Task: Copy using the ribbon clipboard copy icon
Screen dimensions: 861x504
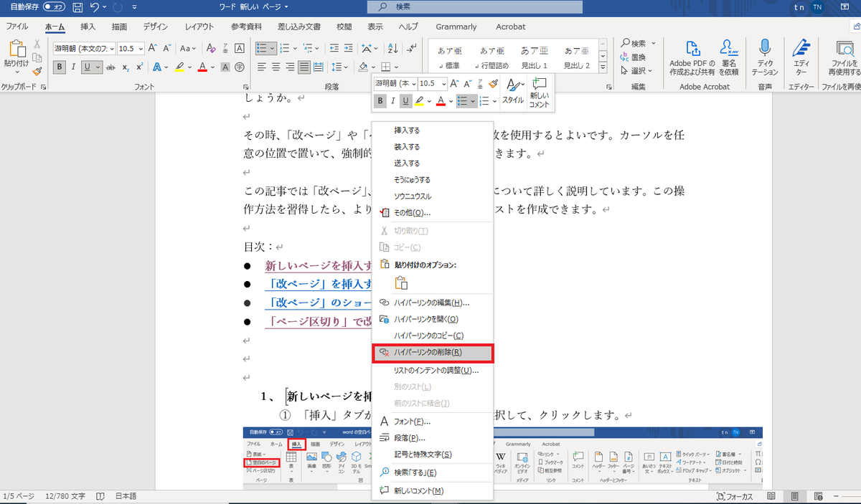Action: pyautogui.click(x=37, y=57)
